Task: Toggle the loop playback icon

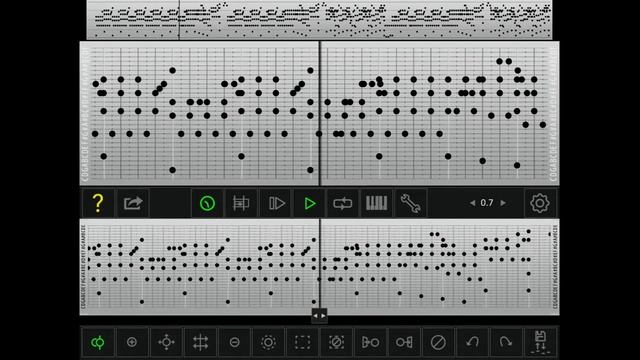Action: (343, 203)
